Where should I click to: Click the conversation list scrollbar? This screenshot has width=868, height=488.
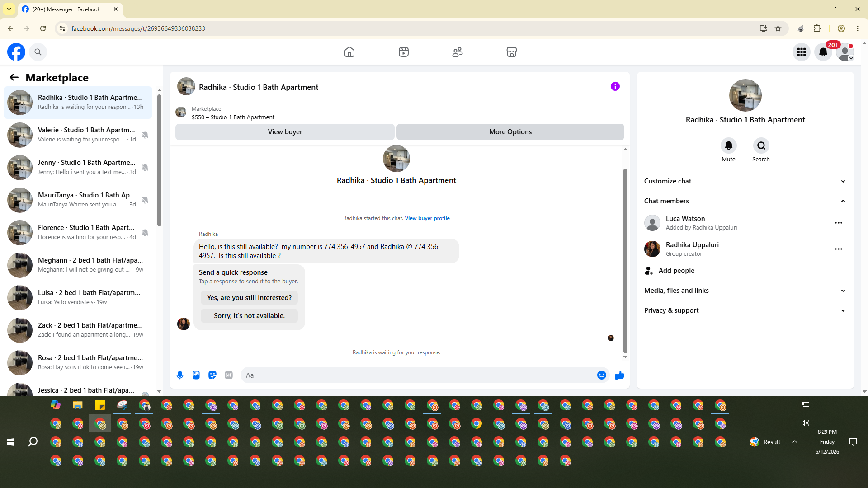159,160
